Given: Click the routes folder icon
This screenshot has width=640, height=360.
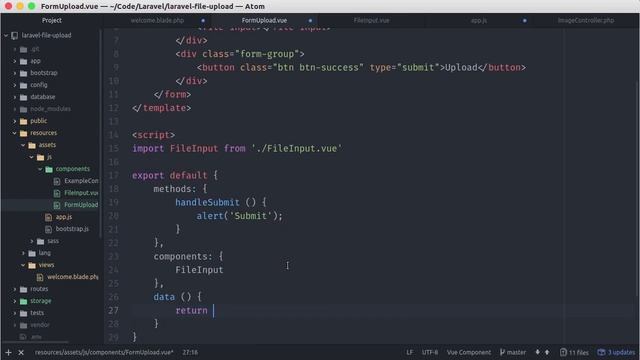Looking at the screenshot, I should pos(24,289).
